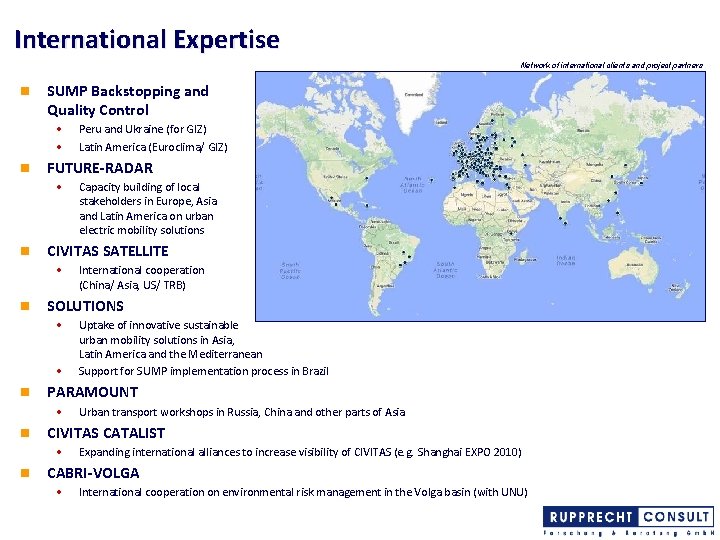
Task: Click the orange square bullet beside SOLUTIONS
Action: pos(25,306)
